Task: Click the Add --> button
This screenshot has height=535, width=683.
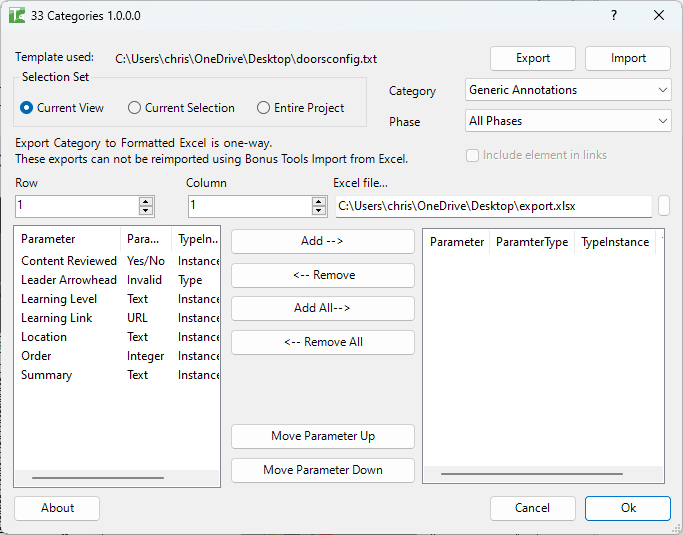Action: point(323,241)
